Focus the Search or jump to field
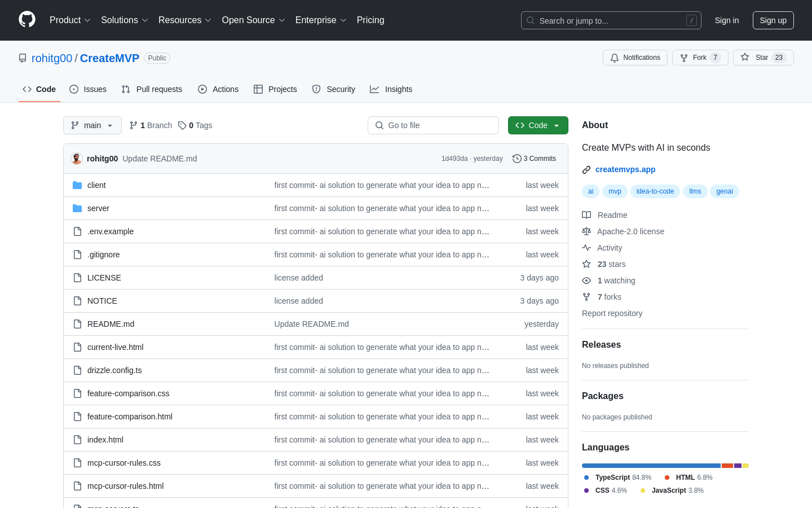812x508 pixels. 611,20
